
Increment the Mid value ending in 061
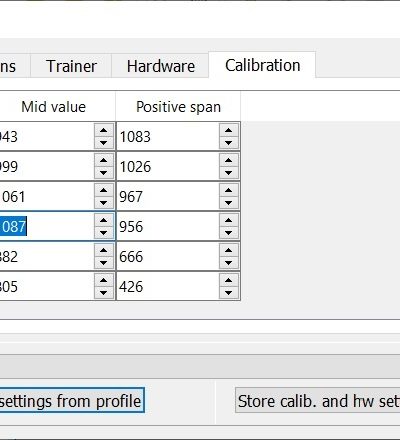pyautogui.click(x=104, y=190)
